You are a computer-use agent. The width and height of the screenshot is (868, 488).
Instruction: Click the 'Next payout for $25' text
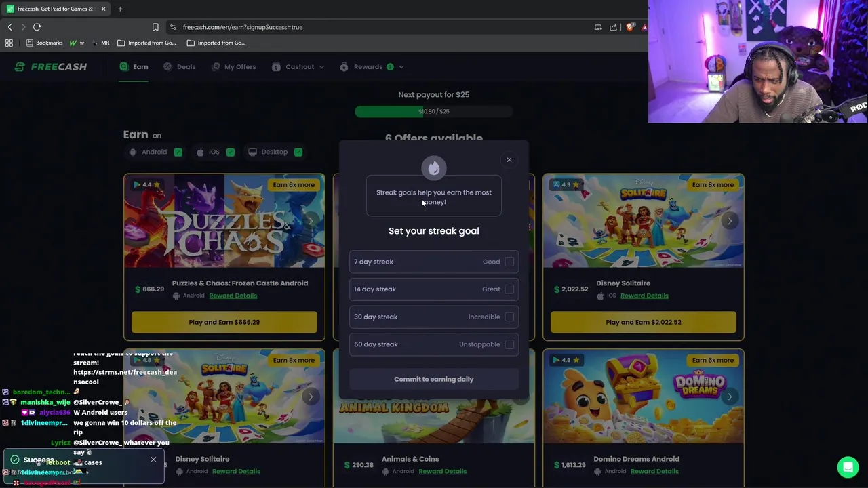pos(434,95)
